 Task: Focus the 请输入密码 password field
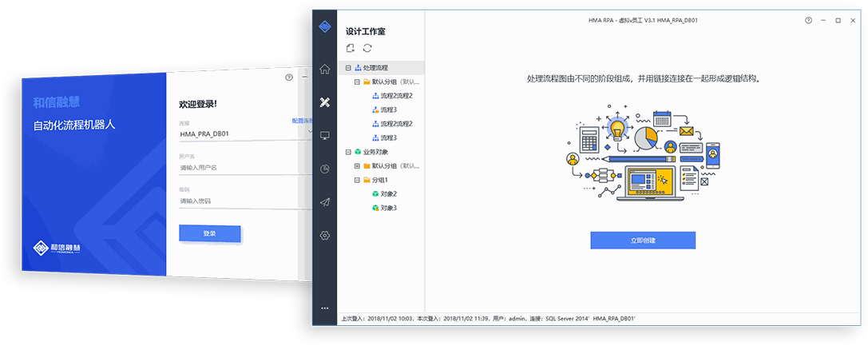[x=246, y=201]
